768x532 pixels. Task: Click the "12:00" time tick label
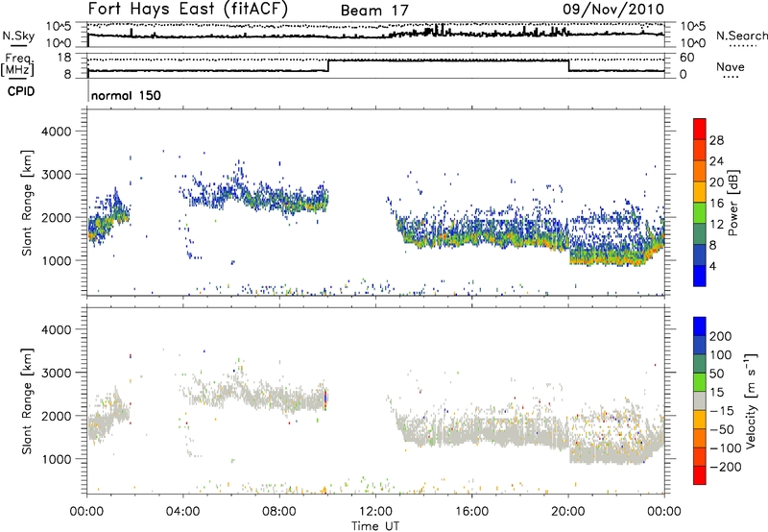(x=375, y=512)
